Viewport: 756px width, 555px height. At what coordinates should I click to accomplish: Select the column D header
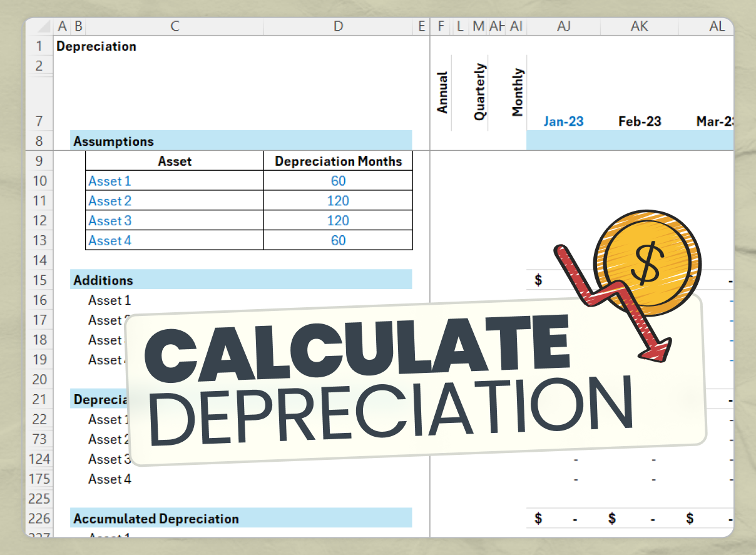(x=338, y=26)
